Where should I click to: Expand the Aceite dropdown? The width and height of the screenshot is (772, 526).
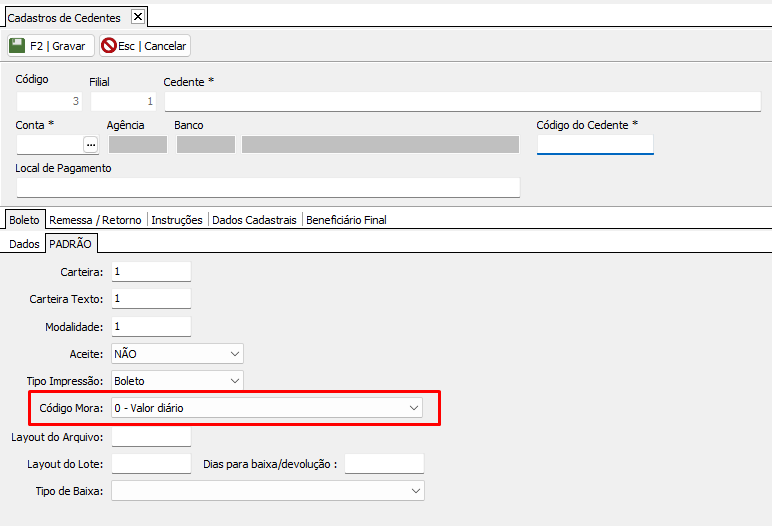(235, 354)
